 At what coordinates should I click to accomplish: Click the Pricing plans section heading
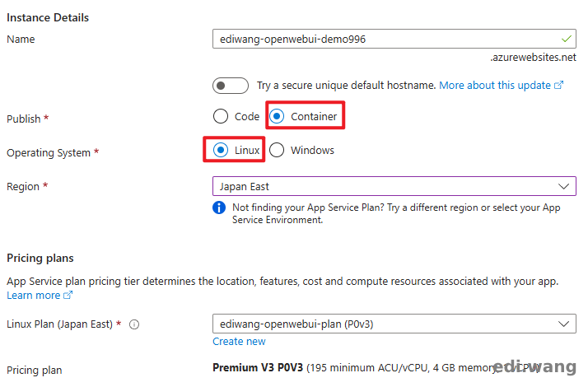45,259
